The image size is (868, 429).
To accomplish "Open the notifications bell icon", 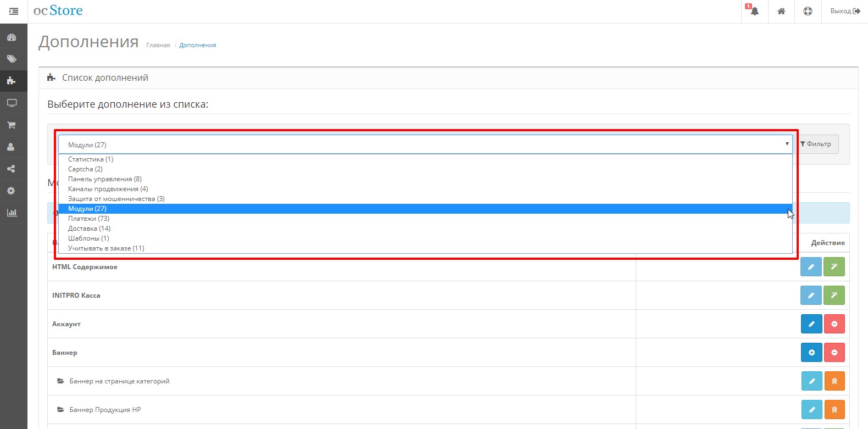I will coord(754,11).
